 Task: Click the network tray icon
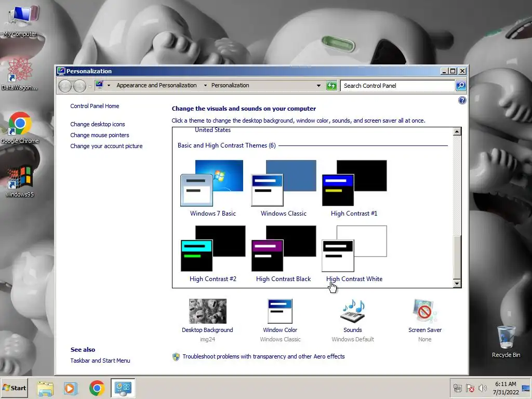[x=458, y=388]
